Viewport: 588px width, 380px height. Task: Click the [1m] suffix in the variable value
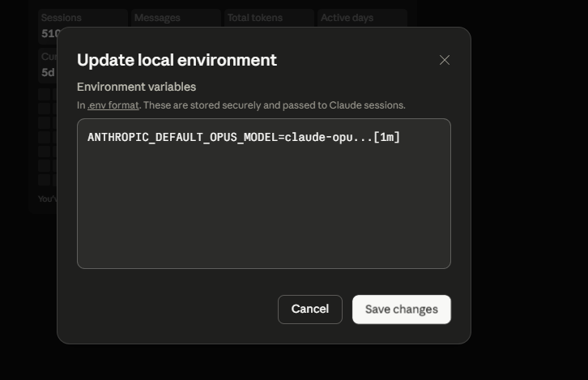[x=386, y=137]
